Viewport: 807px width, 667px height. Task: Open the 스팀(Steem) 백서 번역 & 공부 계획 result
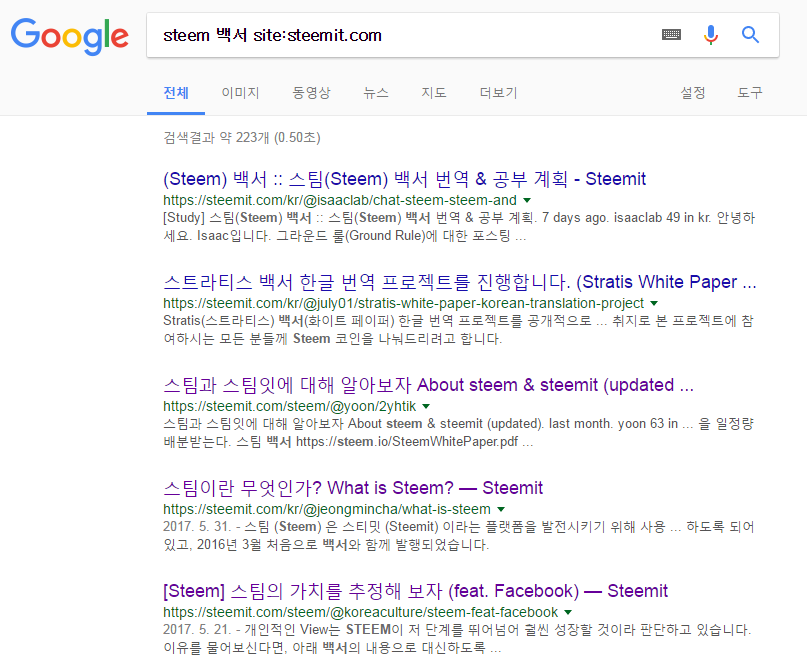[404, 179]
